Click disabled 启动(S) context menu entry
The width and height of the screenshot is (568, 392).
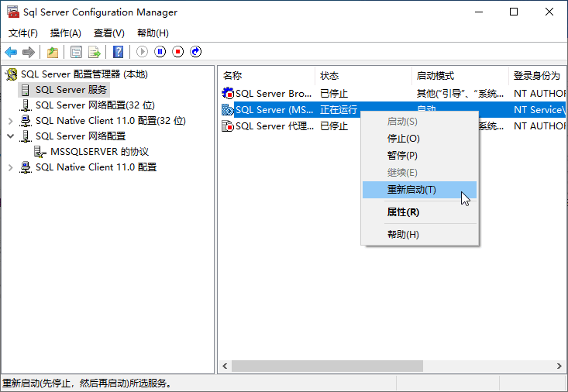click(x=419, y=122)
